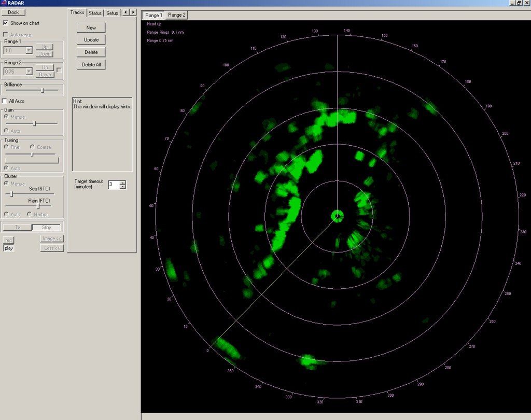Click the 'Head up' label

pyautogui.click(x=154, y=24)
